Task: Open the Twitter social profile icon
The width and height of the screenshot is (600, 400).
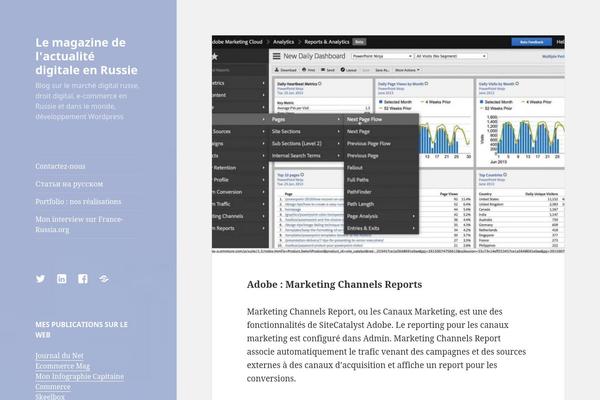Action: [x=40, y=279]
